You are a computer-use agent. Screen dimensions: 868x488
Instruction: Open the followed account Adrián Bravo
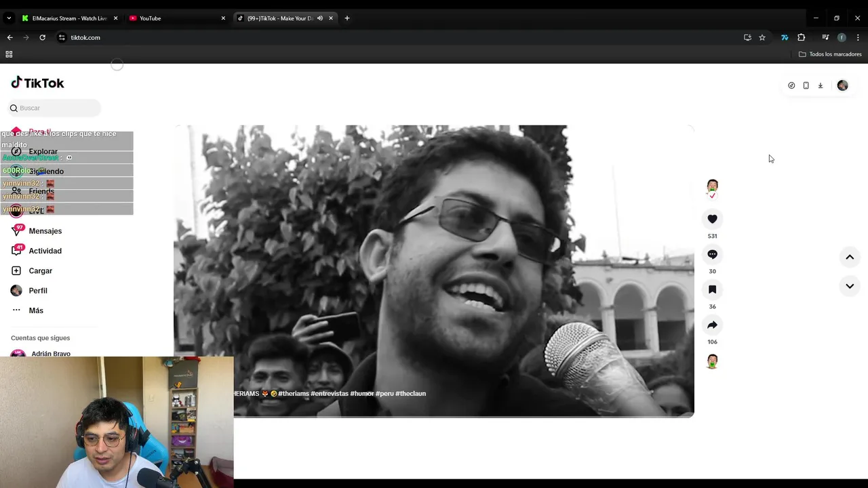click(x=50, y=353)
